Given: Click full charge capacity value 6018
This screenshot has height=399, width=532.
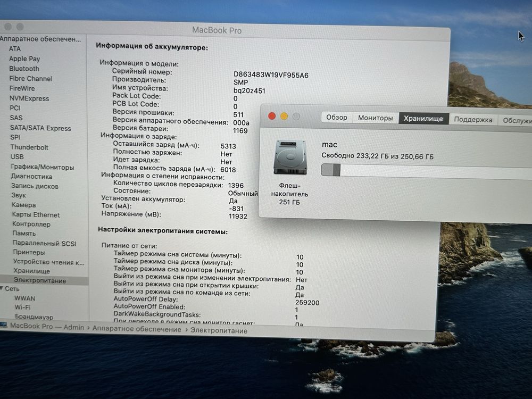Looking at the screenshot, I should [x=228, y=170].
